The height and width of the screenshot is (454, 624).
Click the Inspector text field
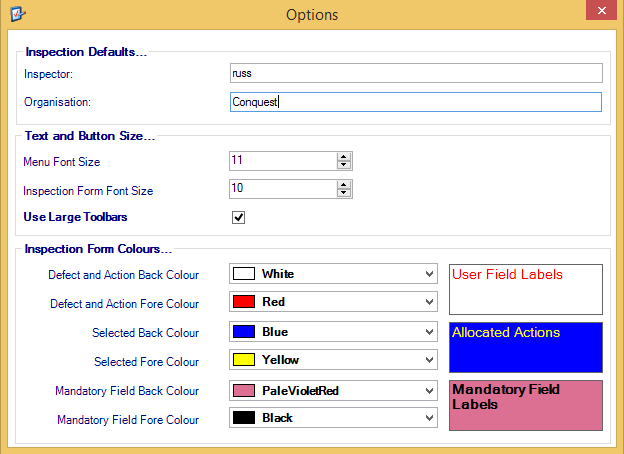tap(416, 73)
